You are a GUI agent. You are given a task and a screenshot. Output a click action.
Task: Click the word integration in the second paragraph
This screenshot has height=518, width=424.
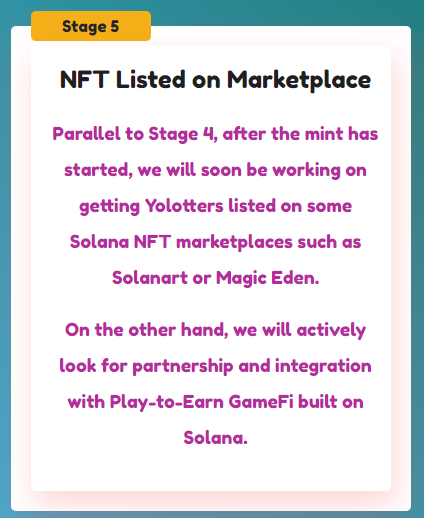pos(323,367)
